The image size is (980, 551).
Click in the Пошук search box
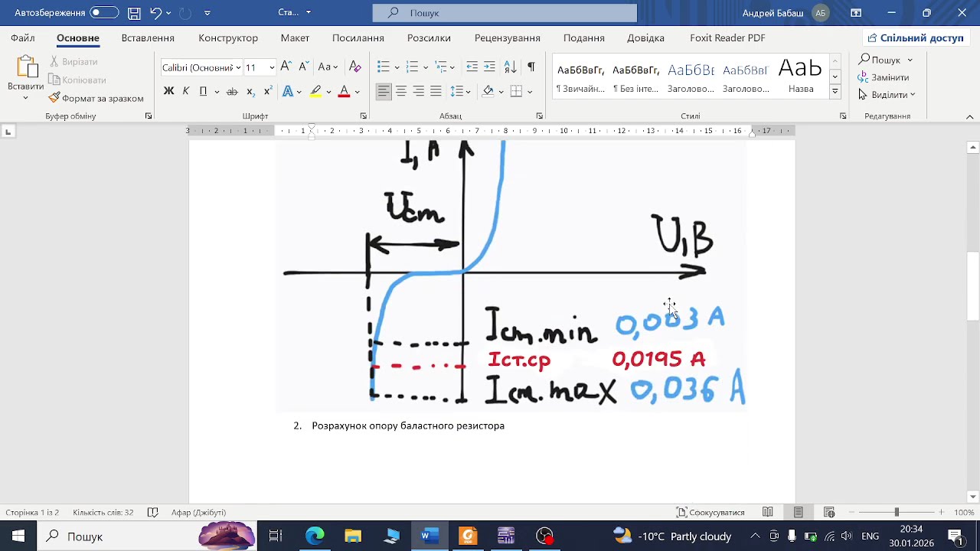coord(505,12)
